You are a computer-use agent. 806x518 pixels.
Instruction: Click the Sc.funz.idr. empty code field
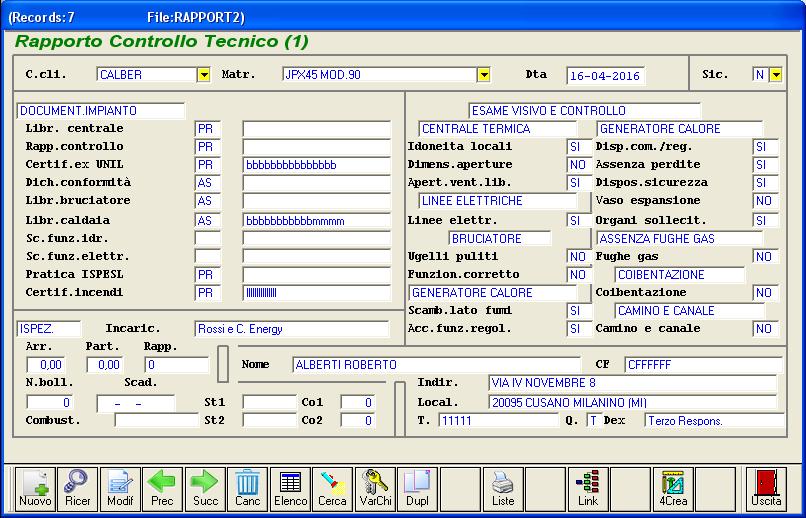208,238
